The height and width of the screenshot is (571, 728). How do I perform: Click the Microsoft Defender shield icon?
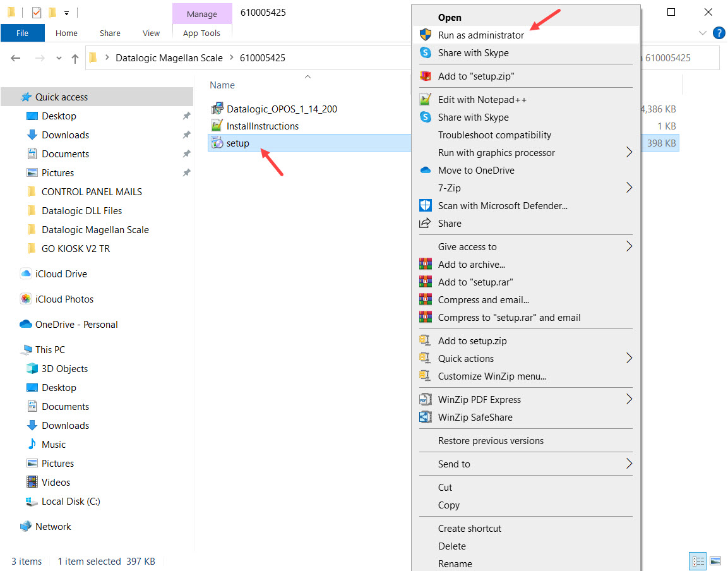[426, 205]
